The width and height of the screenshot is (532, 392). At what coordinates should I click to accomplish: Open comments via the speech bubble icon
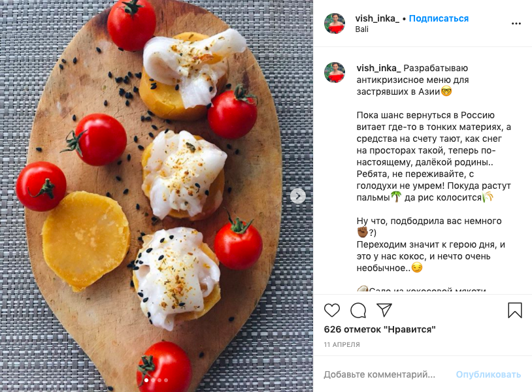pos(358,310)
